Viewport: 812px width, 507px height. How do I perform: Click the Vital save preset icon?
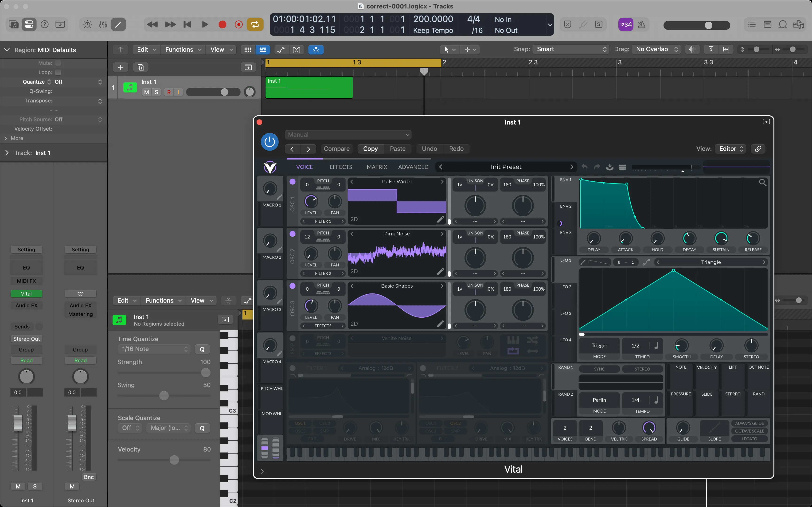(610, 167)
